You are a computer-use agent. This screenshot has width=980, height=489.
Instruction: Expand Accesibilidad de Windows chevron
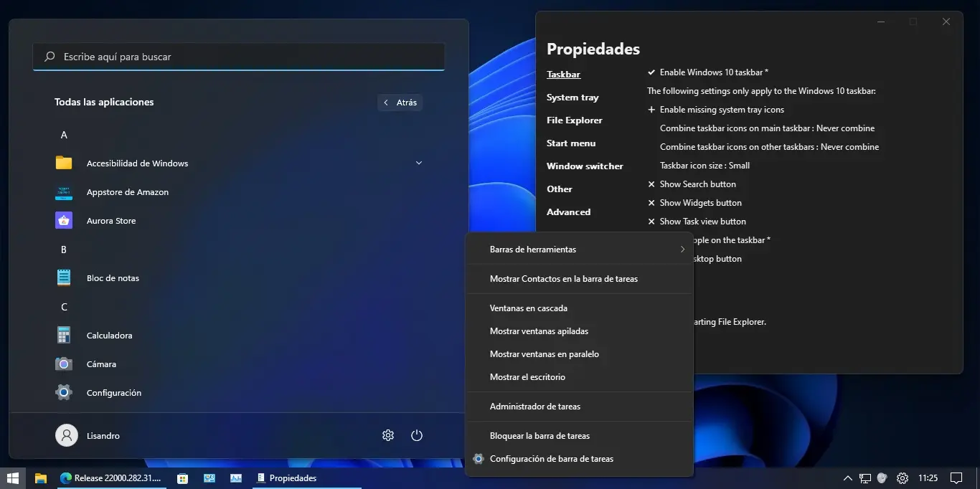point(419,163)
